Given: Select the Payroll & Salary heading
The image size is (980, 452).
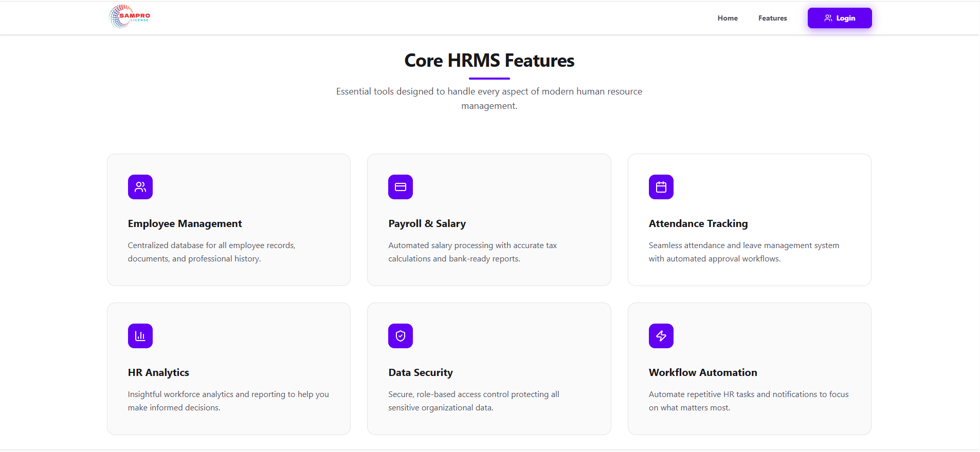Looking at the screenshot, I should (x=427, y=223).
